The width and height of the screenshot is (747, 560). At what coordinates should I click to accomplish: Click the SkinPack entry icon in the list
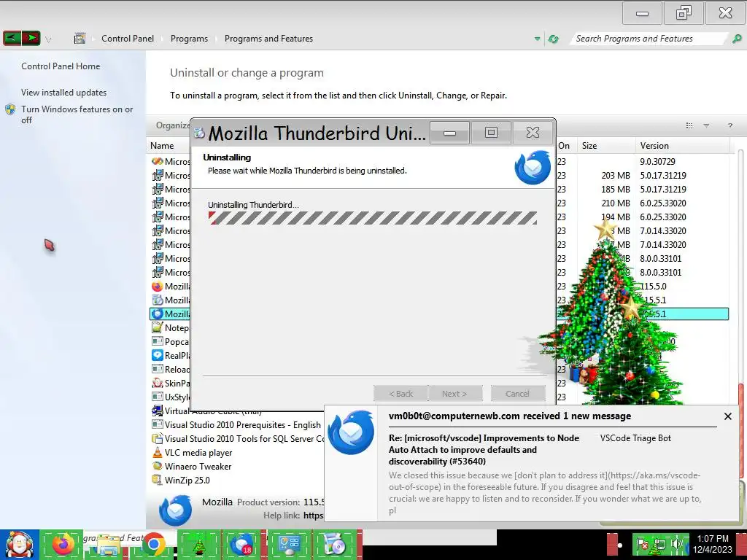pos(158,383)
